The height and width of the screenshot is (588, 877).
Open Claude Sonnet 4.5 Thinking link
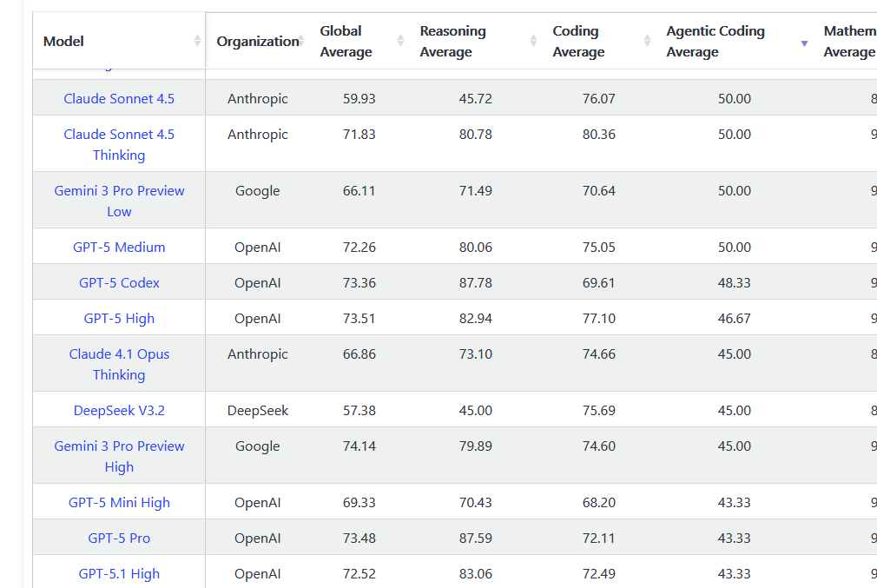(x=119, y=144)
